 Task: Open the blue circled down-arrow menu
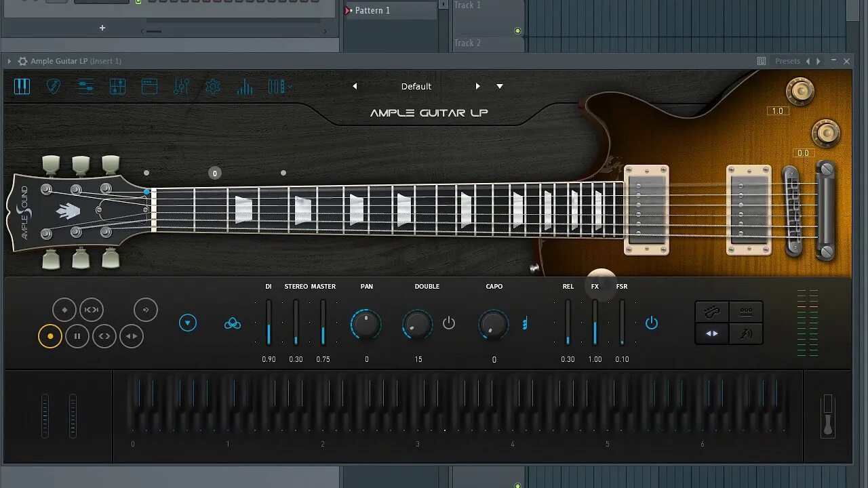(188, 323)
